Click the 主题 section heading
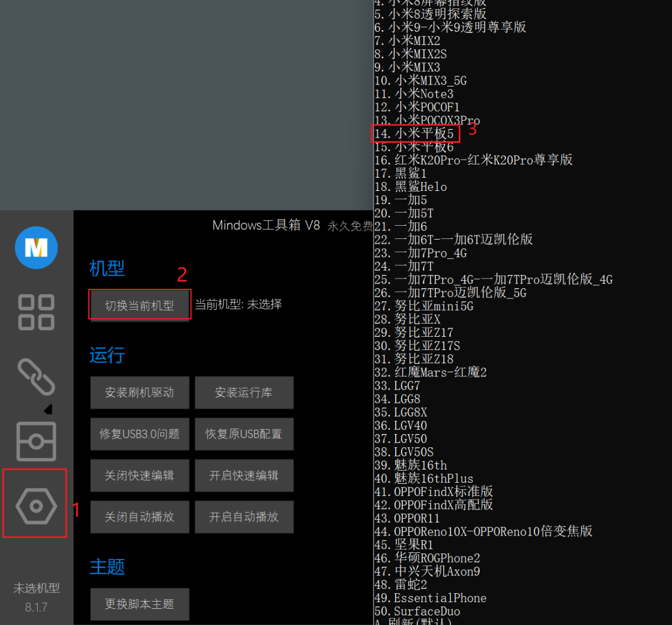This screenshot has height=625, width=672. click(107, 567)
